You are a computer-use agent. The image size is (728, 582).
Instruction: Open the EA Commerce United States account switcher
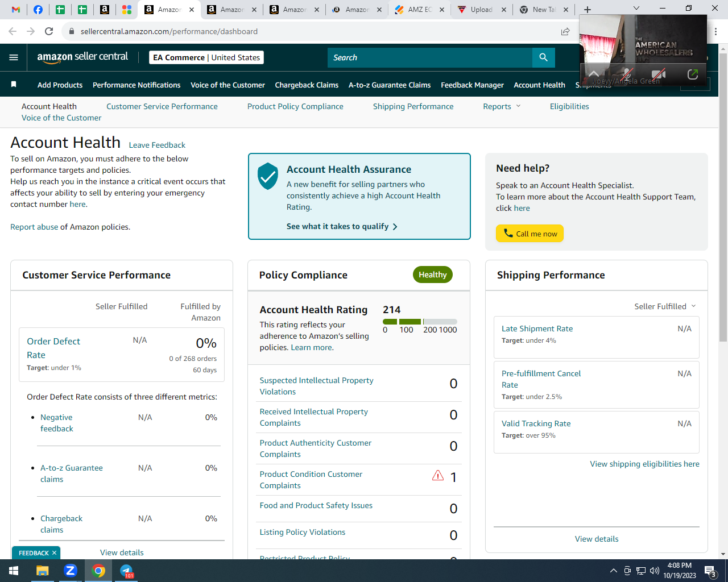tap(206, 57)
